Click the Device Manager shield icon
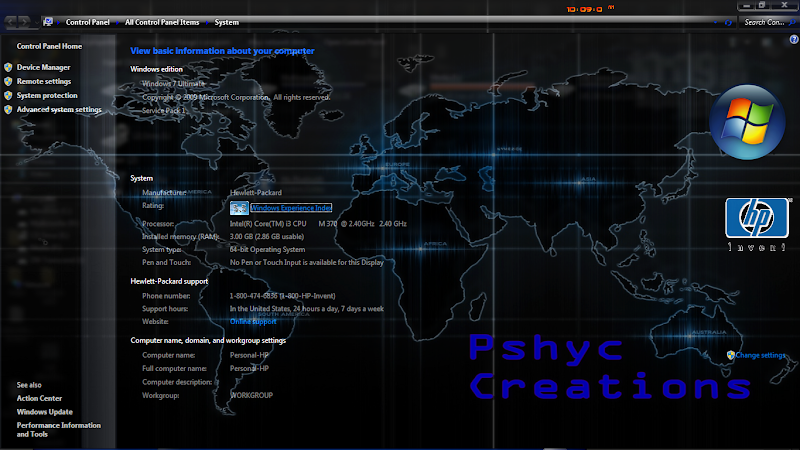 [8, 67]
